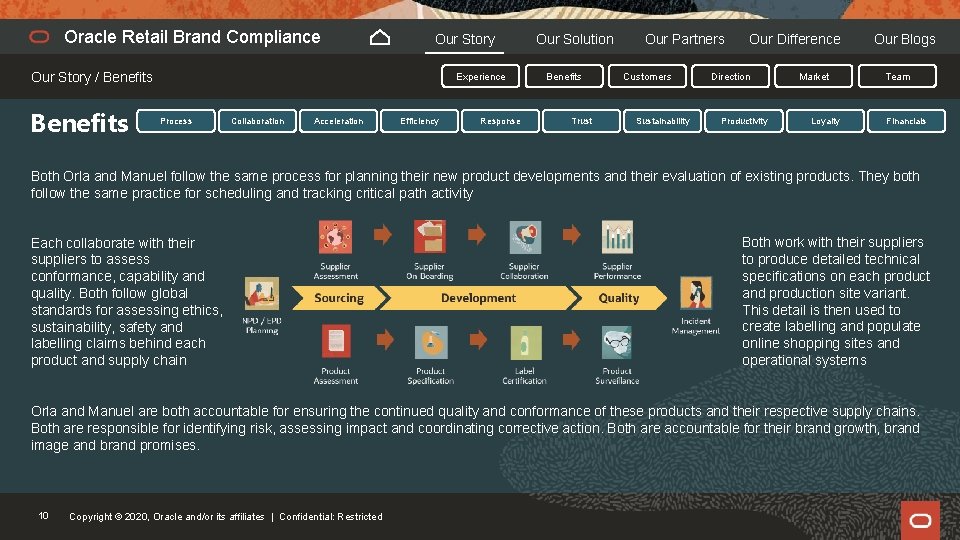Click the Oracle logo at top left

click(x=39, y=37)
